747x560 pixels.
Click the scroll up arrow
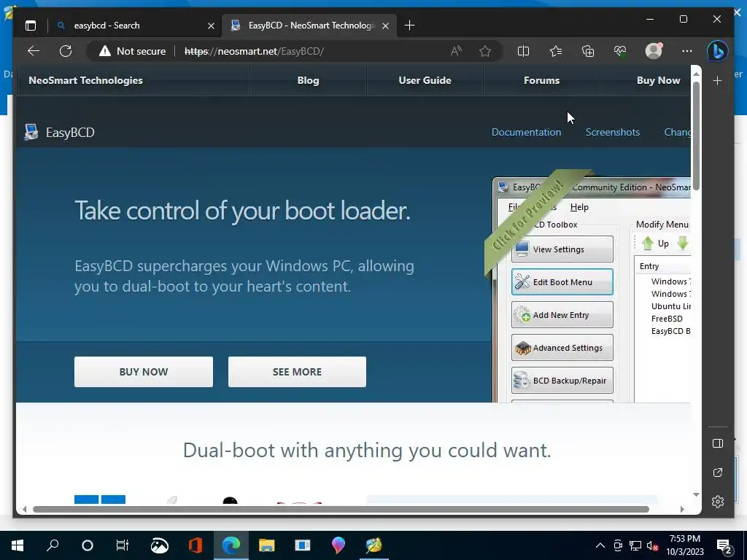tap(696, 74)
